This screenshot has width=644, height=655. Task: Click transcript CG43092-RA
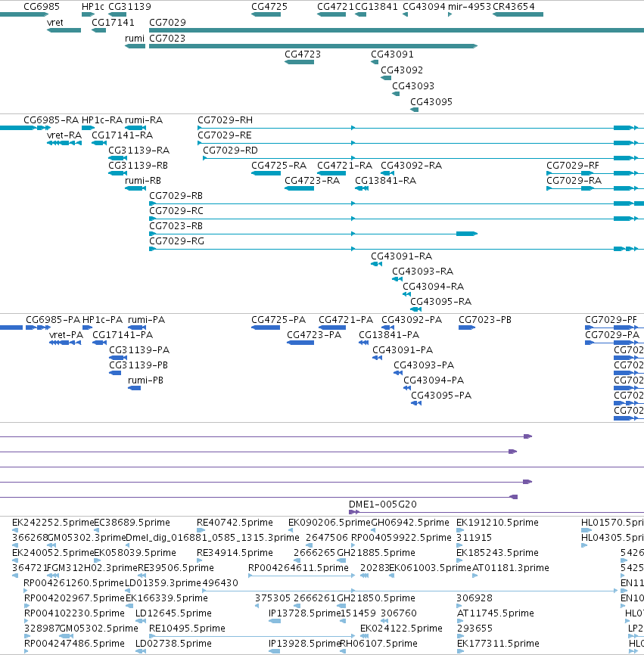pos(411,166)
